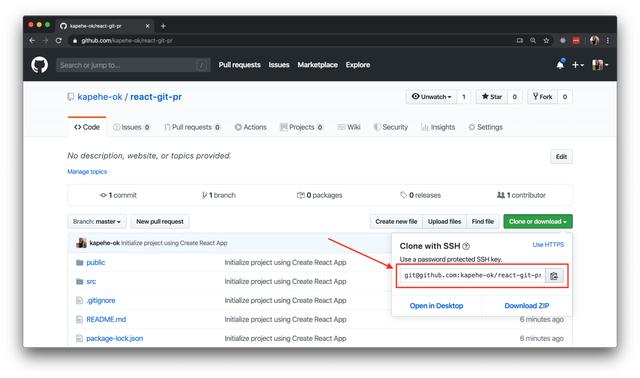View the 1 branch list
640x378 pixels.
pos(219,195)
